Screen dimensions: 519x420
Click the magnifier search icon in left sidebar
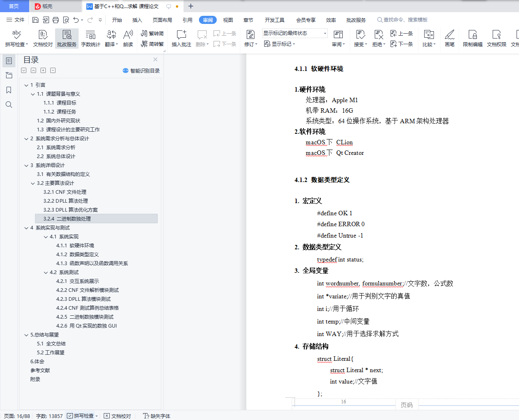9,105
